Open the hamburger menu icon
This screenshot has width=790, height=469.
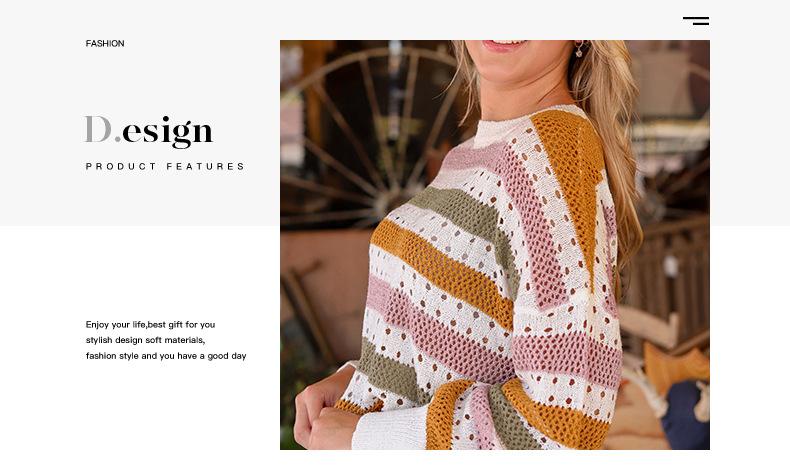696,21
